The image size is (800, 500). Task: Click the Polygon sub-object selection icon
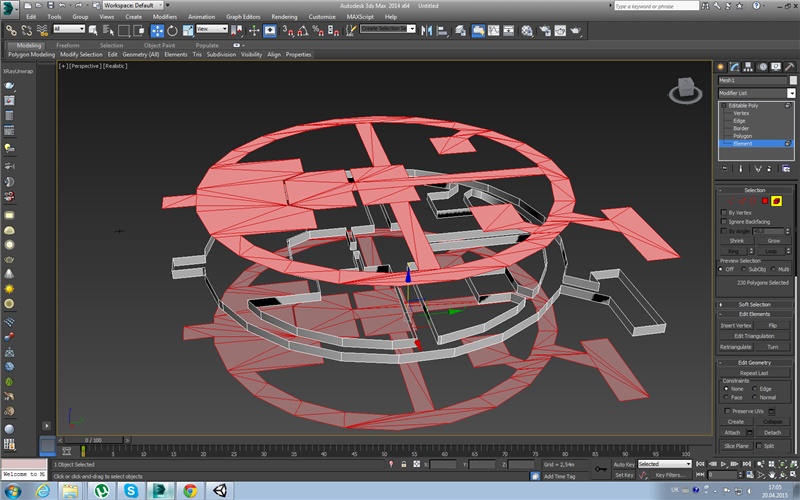coord(764,201)
